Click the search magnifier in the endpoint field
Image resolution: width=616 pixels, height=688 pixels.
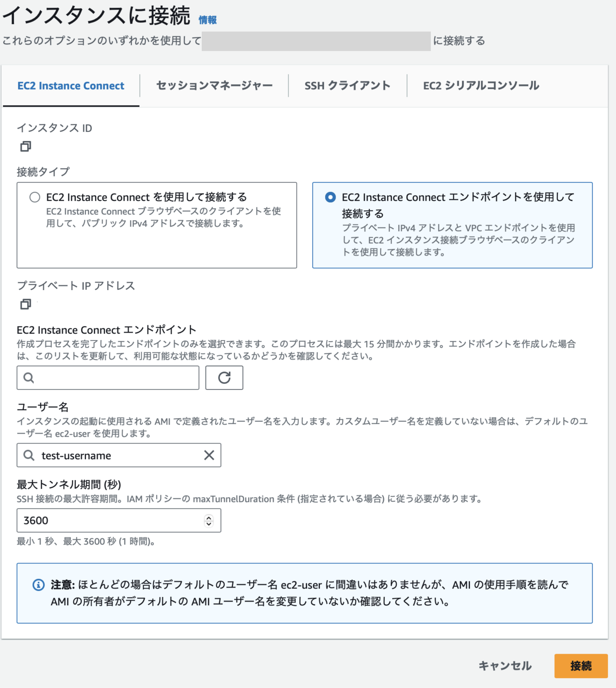tap(28, 378)
